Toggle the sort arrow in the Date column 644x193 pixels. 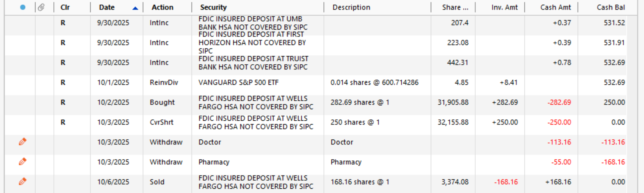[135, 8]
